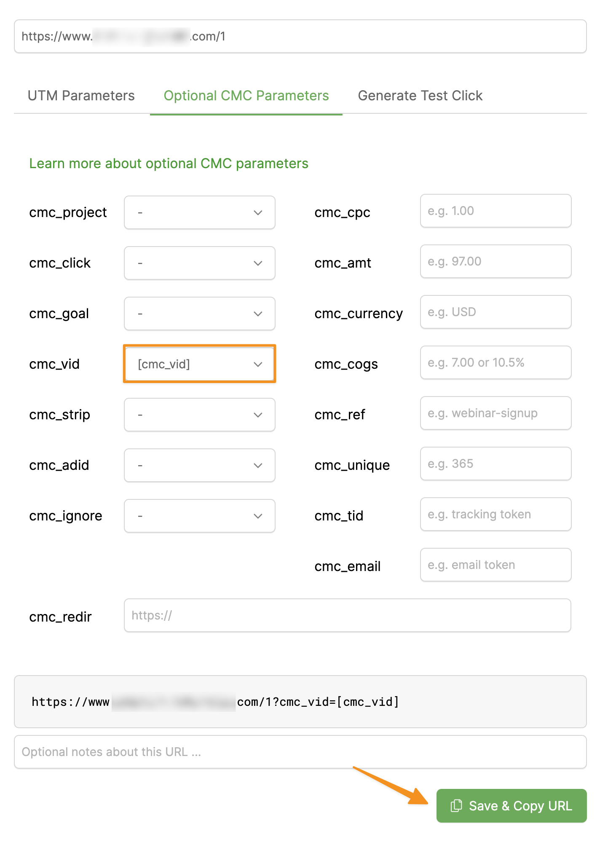Click the cmc_redir URL field
This screenshot has height=858, width=616.
coord(347,615)
